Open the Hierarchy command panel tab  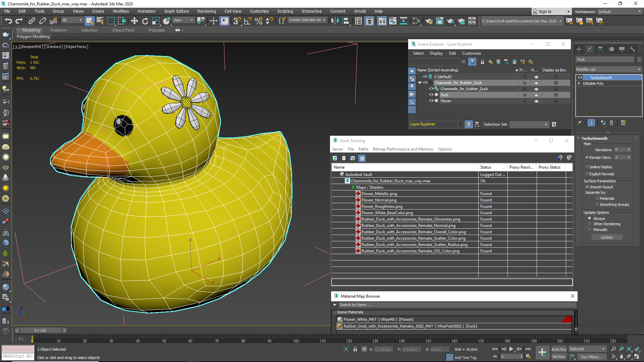click(x=600, y=49)
